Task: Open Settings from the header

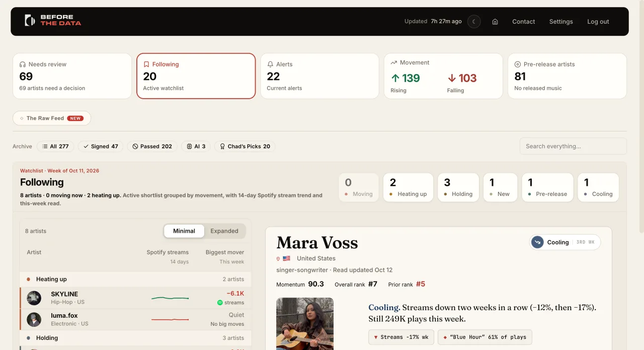Action: point(561,22)
